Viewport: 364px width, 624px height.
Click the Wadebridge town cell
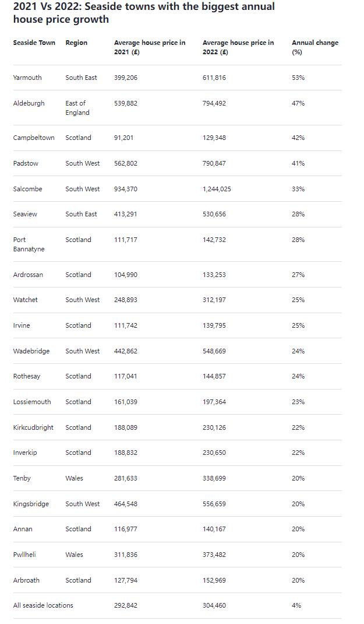tap(31, 351)
